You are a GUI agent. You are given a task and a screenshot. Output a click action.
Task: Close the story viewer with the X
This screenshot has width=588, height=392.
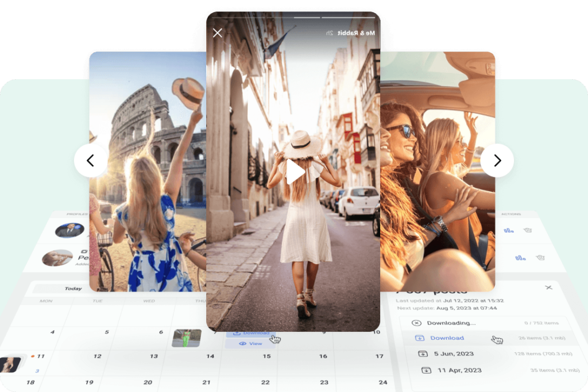click(218, 33)
